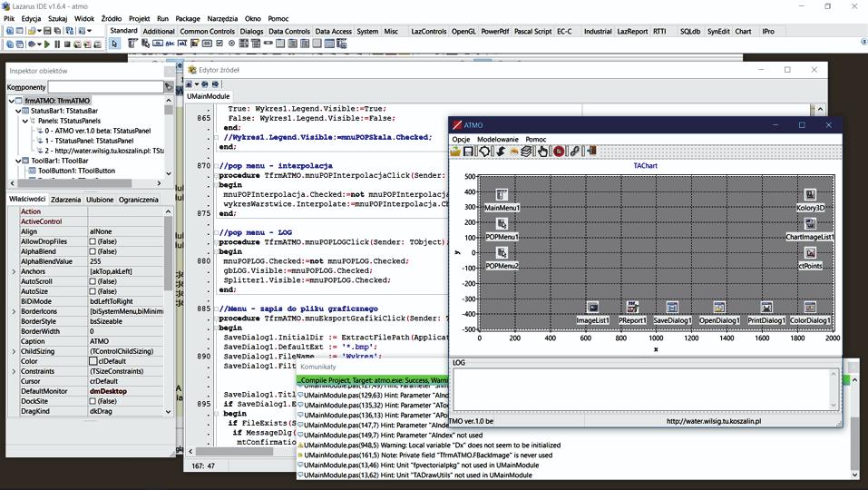Select the ColorDialog1 component on the form
Image resolution: width=868 pixels, height=490 pixels.
[x=810, y=308]
